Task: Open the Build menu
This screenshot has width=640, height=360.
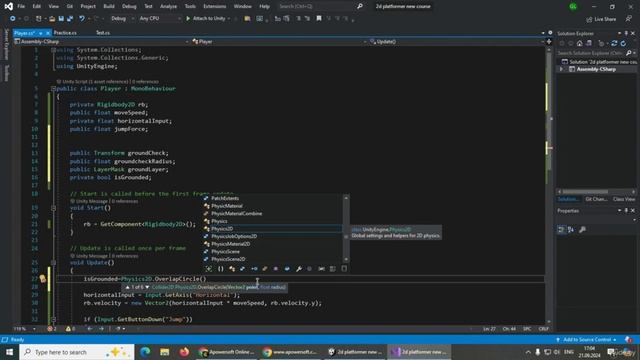Action: pyautogui.click(x=109, y=7)
